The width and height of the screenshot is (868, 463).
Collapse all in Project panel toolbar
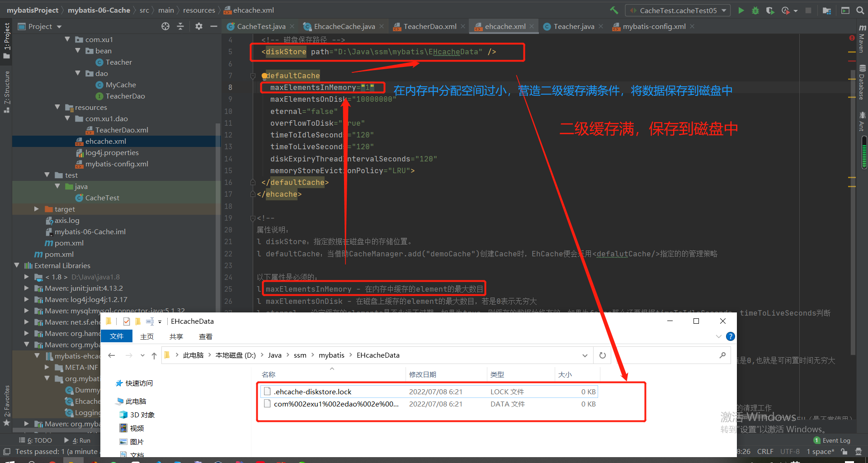coord(180,26)
